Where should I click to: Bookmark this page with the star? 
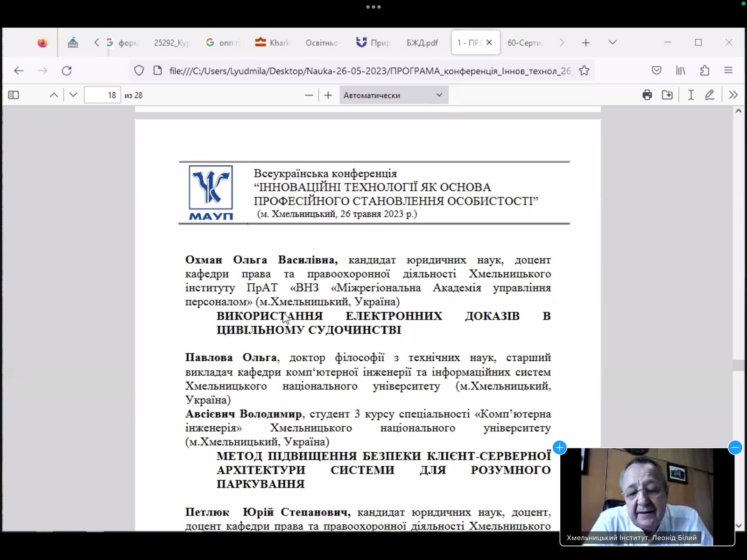click(584, 70)
